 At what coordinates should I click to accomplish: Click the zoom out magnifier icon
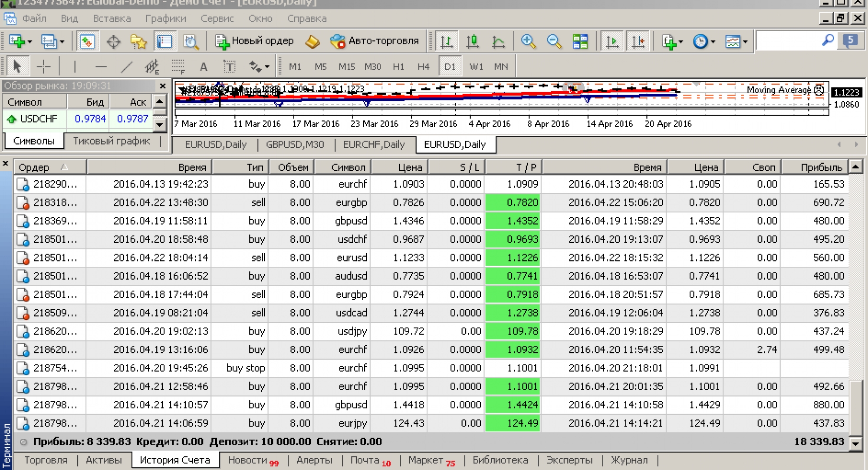[x=554, y=42]
